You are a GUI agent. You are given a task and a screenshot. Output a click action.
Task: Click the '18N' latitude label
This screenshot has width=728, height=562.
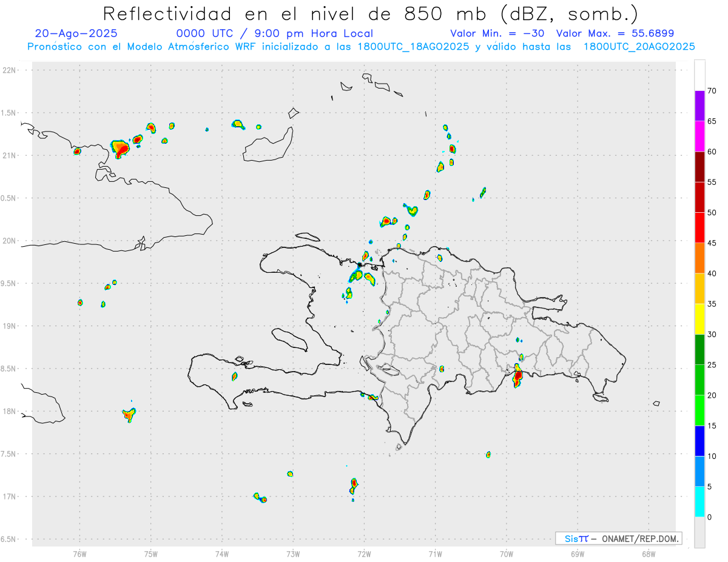pos(10,412)
